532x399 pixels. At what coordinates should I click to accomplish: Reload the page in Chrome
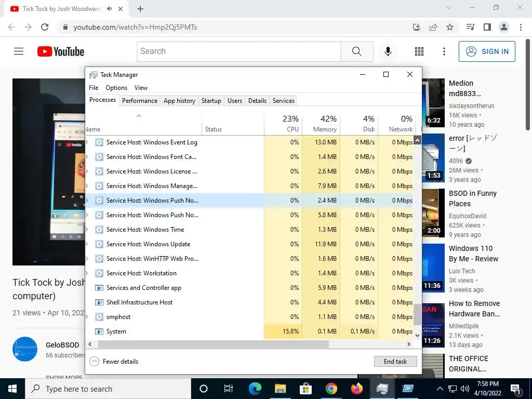click(45, 27)
